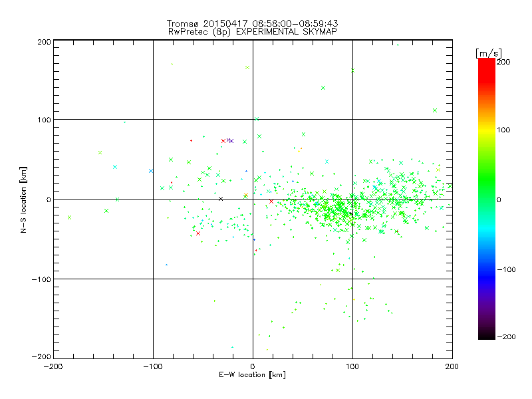The width and height of the screenshot is (532, 399).
Task: Click the light blue X marker at E-W -100
Action: pyautogui.click(x=151, y=171)
